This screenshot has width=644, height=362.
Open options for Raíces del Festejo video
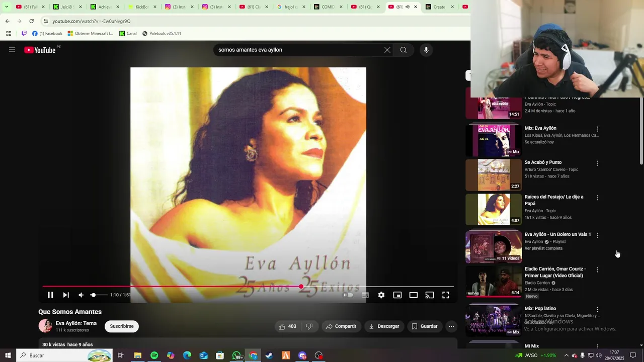(x=598, y=198)
